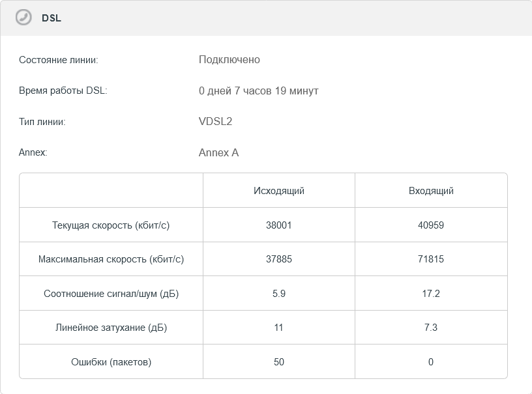Click the 'Исходящий' column header
The width and height of the screenshot is (532, 394).
[x=279, y=191]
